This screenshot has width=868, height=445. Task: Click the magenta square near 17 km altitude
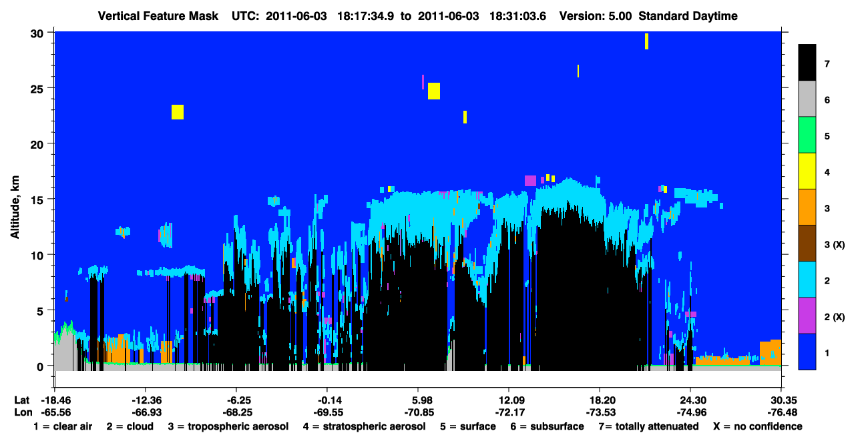530,181
